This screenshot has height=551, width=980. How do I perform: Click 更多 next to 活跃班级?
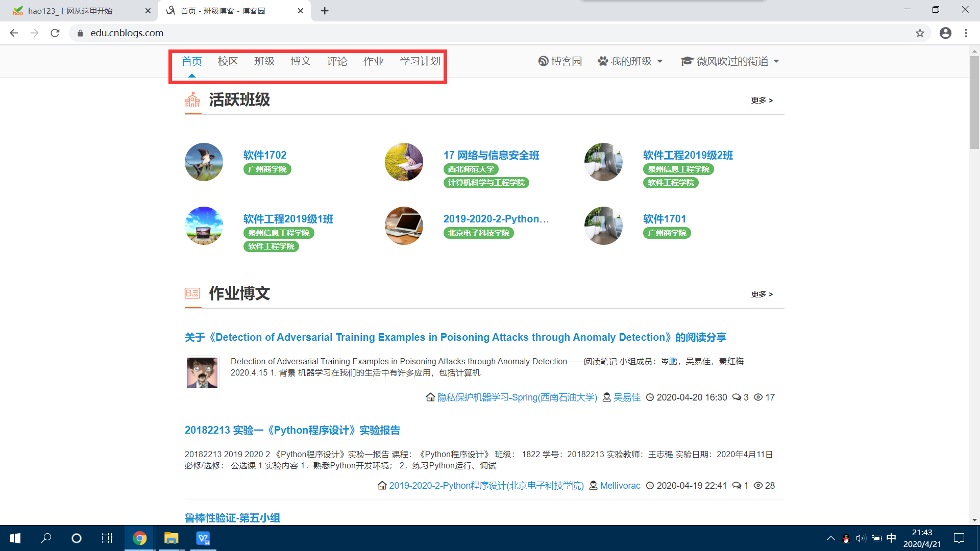pyautogui.click(x=762, y=101)
